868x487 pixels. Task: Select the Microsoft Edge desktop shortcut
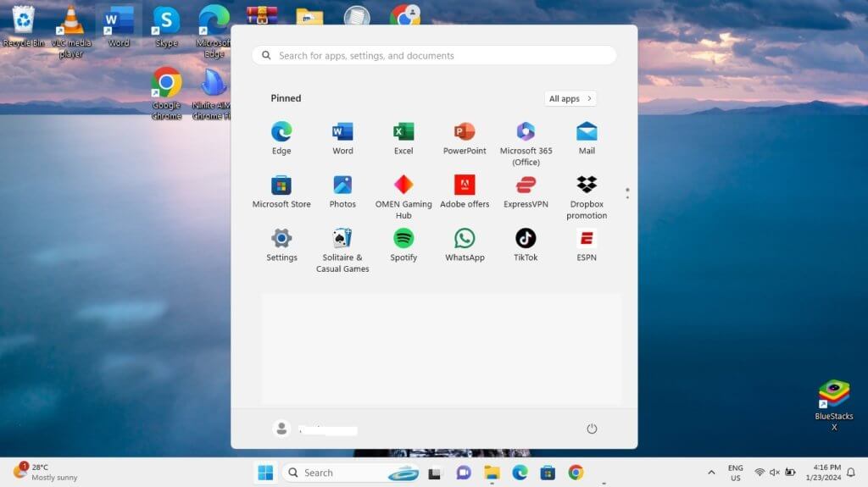pos(214,31)
